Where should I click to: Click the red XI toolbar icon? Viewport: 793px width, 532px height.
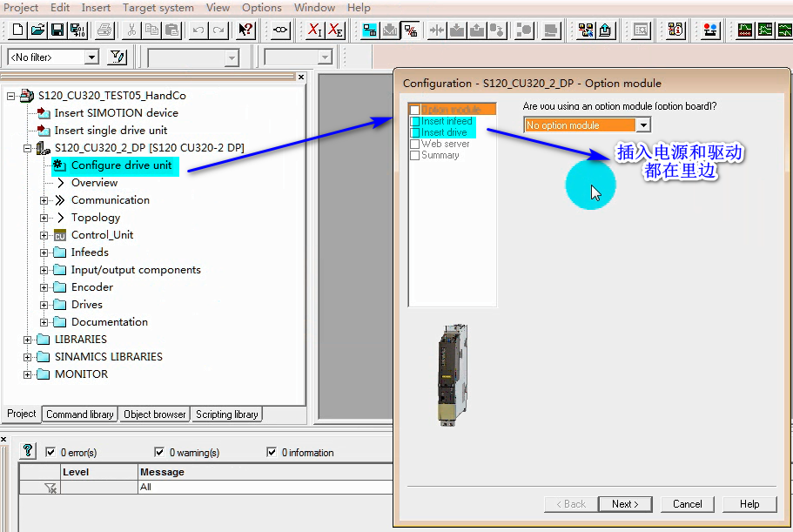[315, 30]
